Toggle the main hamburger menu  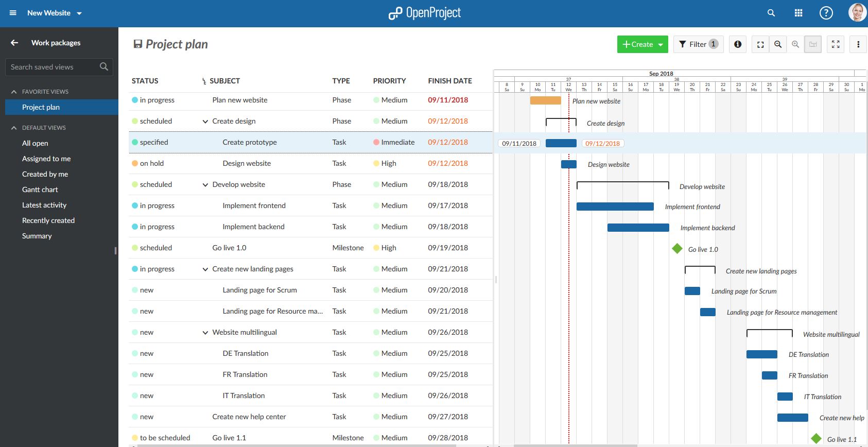[13, 13]
